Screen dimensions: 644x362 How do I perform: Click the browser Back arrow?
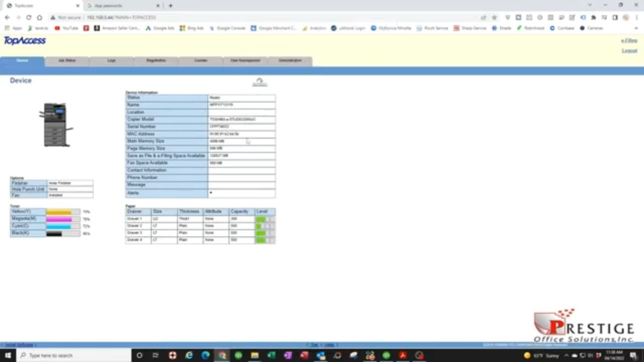coord(7,18)
